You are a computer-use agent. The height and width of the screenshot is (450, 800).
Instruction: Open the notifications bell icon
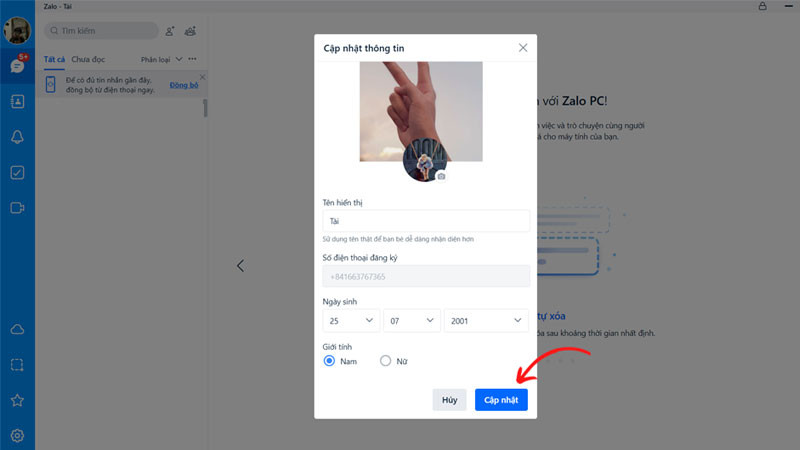click(x=17, y=137)
